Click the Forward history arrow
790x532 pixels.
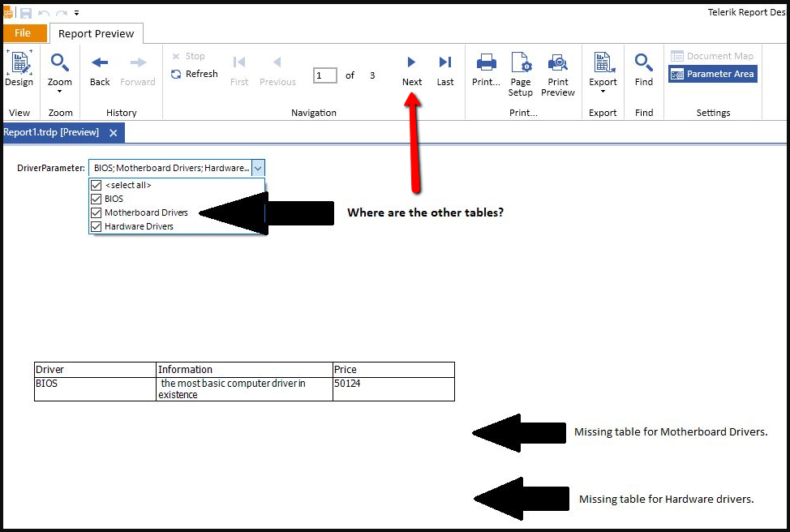[138, 71]
